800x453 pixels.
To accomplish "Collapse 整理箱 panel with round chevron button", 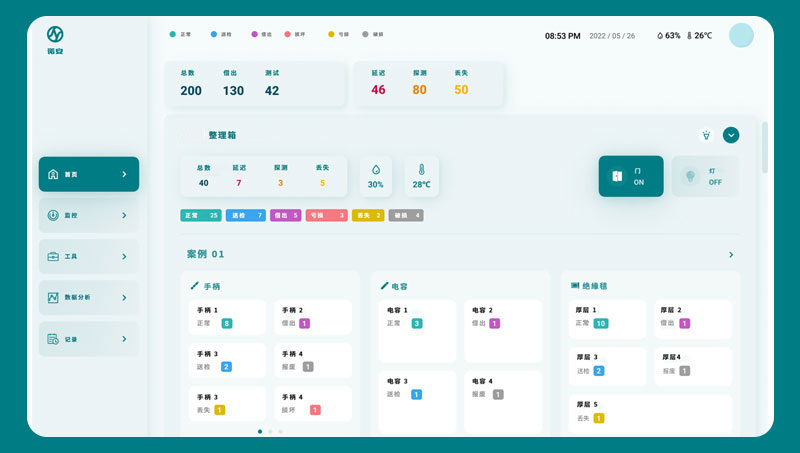I will (x=731, y=135).
